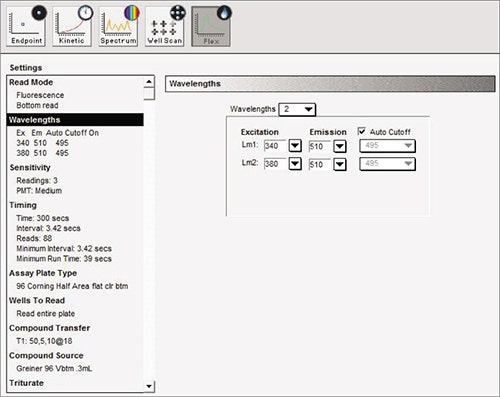This screenshot has height=397, width=500.
Task: Open the Lm1 emission dropdown arrow
Action: coord(340,146)
